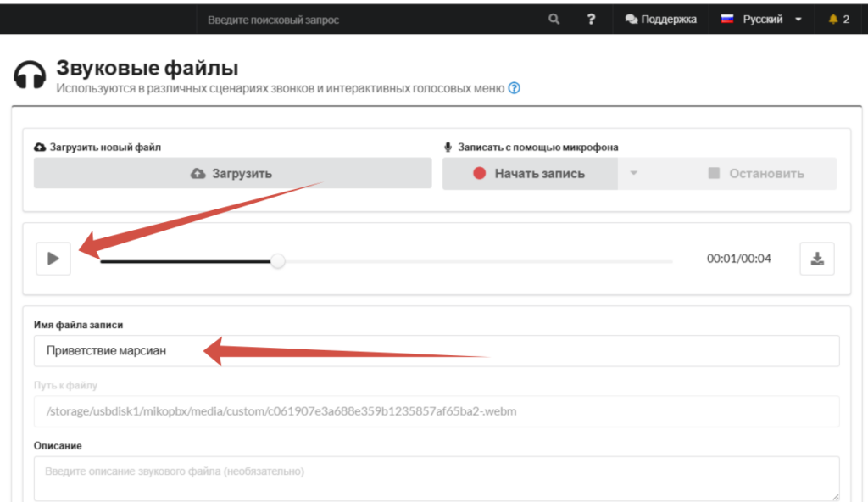Open notifications bell icon
This screenshot has height=502, width=868.
[832, 19]
